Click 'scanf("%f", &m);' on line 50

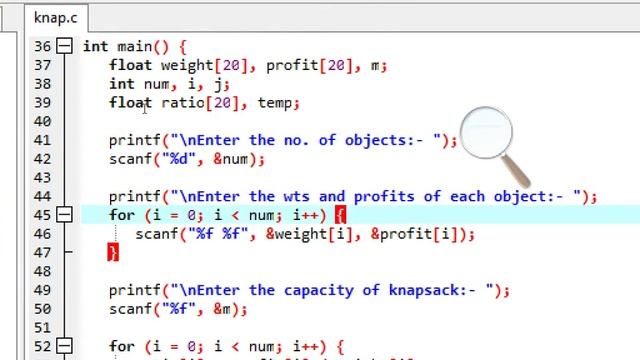pos(178,309)
